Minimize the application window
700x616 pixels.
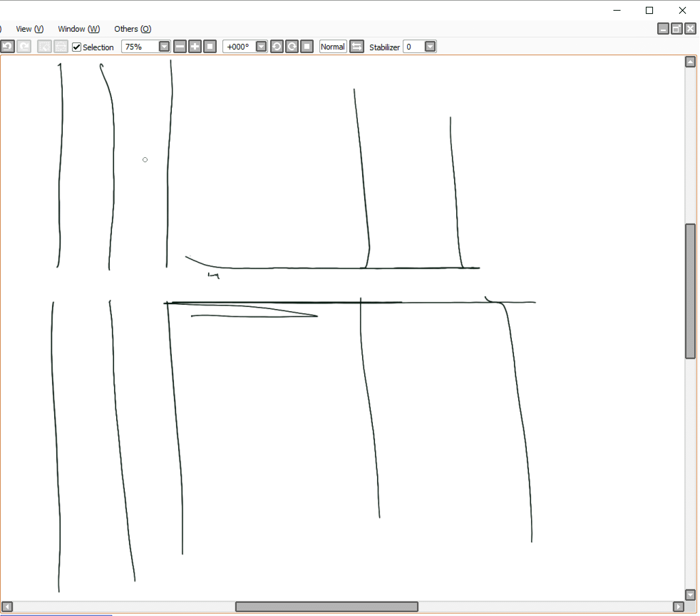coord(617,10)
